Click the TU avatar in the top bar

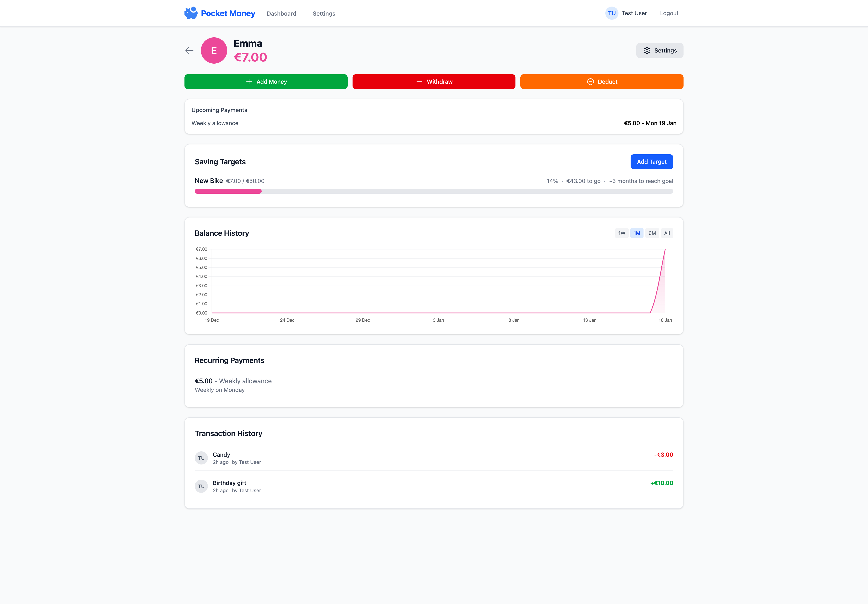point(612,13)
